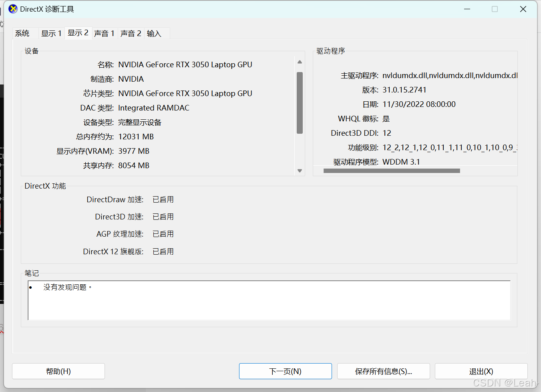The width and height of the screenshot is (541, 392).
Task: Click inside the 笔记 notes text box
Action: click(269, 300)
